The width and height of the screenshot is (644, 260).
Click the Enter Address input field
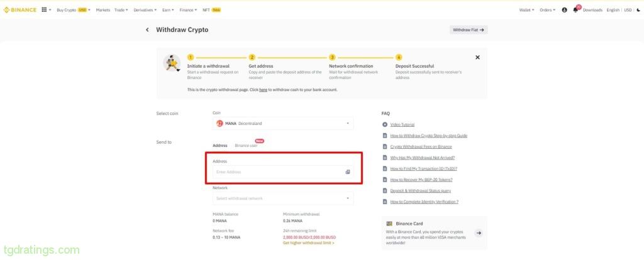(x=283, y=172)
